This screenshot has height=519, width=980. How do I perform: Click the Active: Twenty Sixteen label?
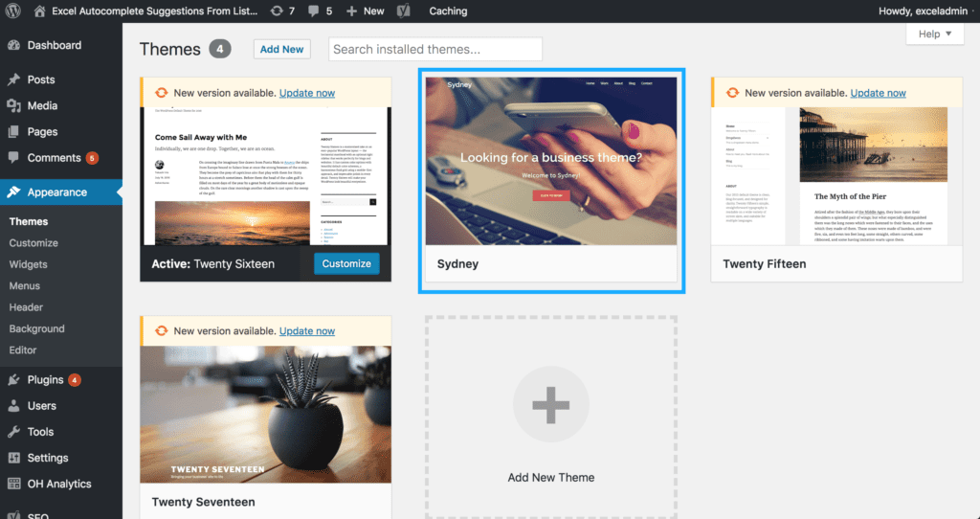[213, 264]
